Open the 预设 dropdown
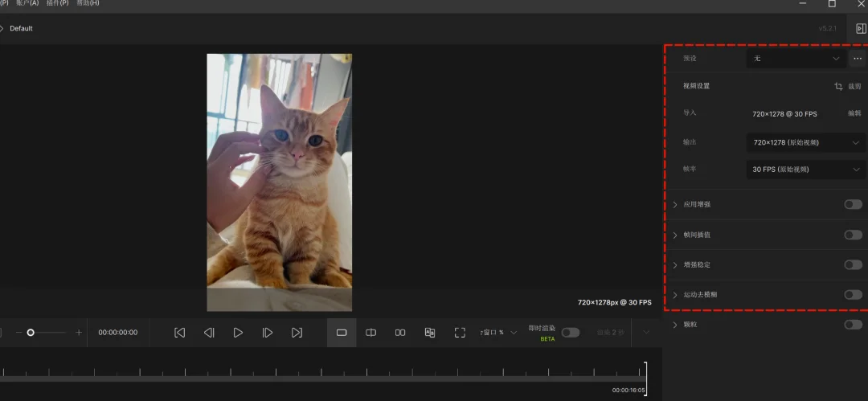The image size is (868, 401). (796, 58)
